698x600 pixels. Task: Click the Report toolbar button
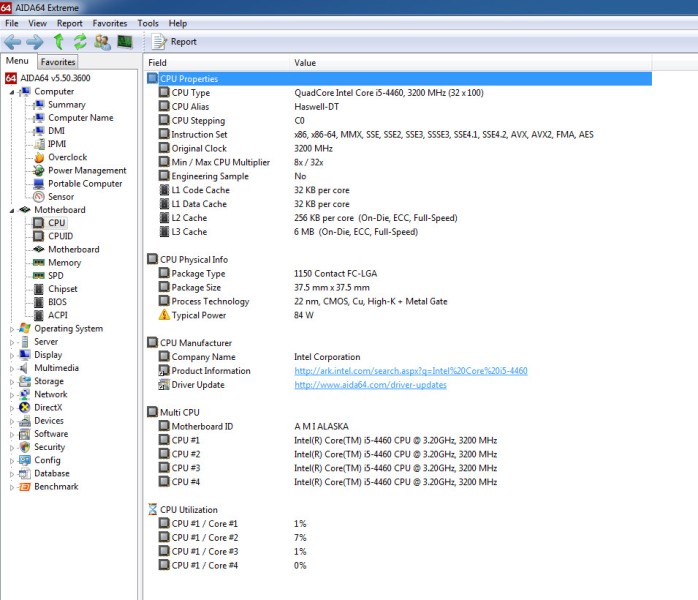coord(174,42)
